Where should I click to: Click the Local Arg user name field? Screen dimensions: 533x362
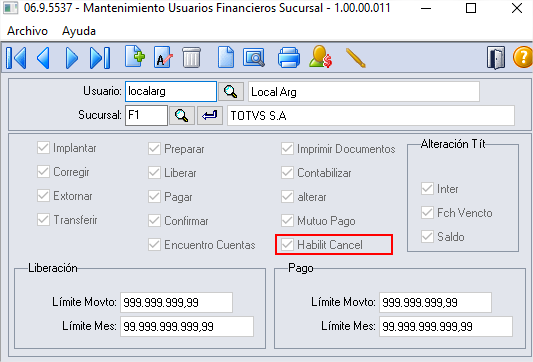[364, 91]
